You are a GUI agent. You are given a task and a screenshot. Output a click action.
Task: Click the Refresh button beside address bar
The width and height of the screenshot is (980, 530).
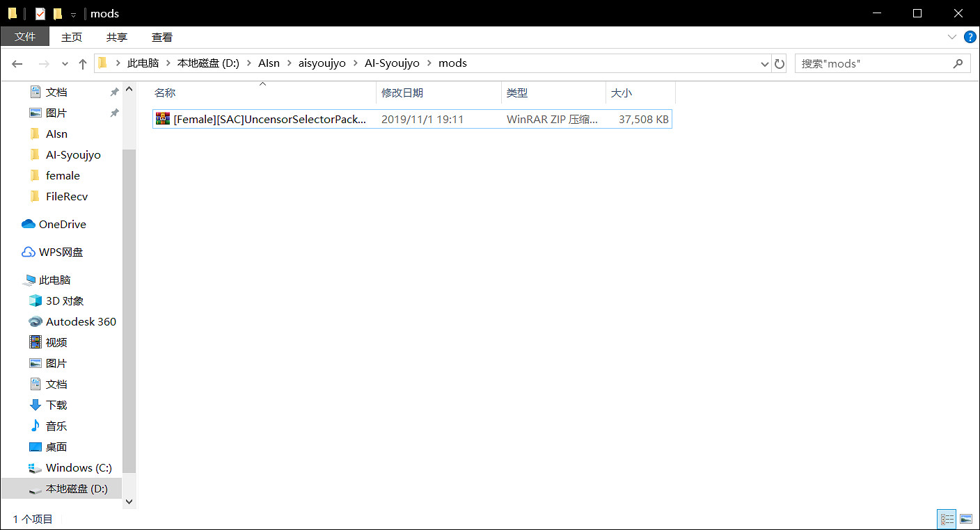click(x=780, y=64)
